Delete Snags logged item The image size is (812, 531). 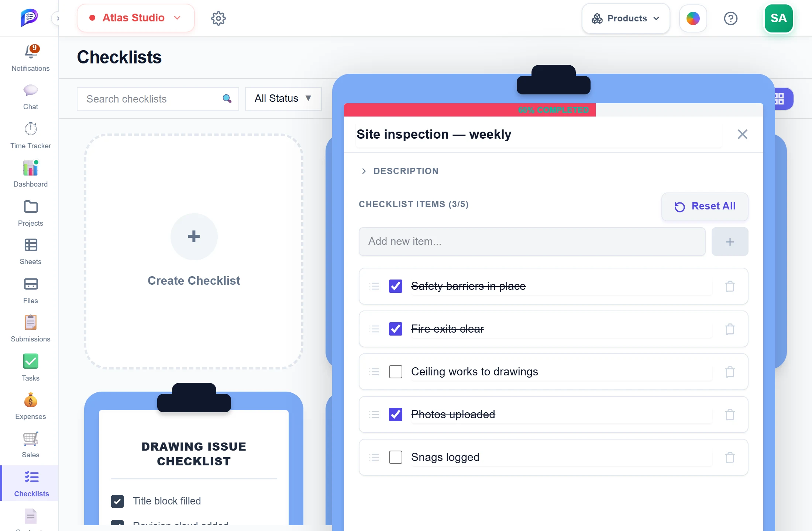[x=730, y=457]
